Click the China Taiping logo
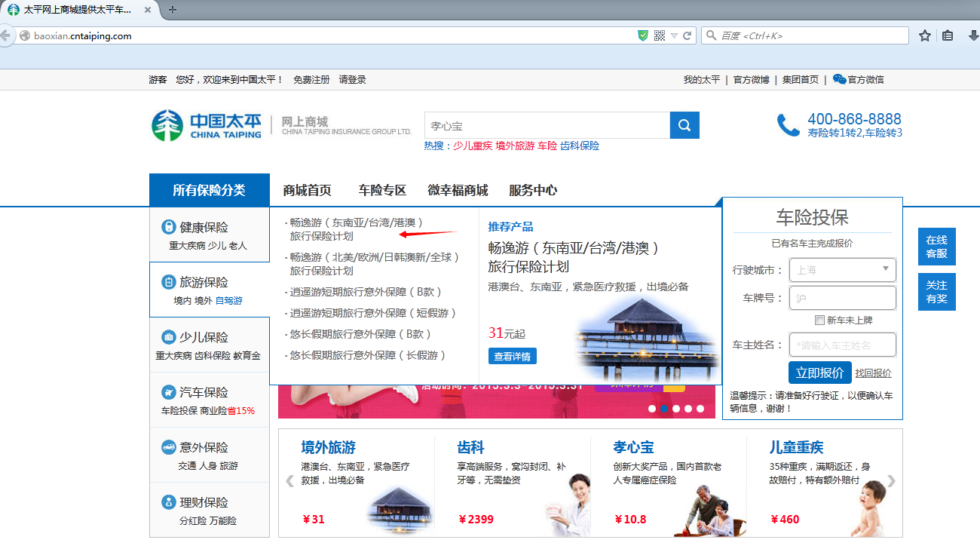The height and width of the screenshot is (552, 980). tap(207, 125)
